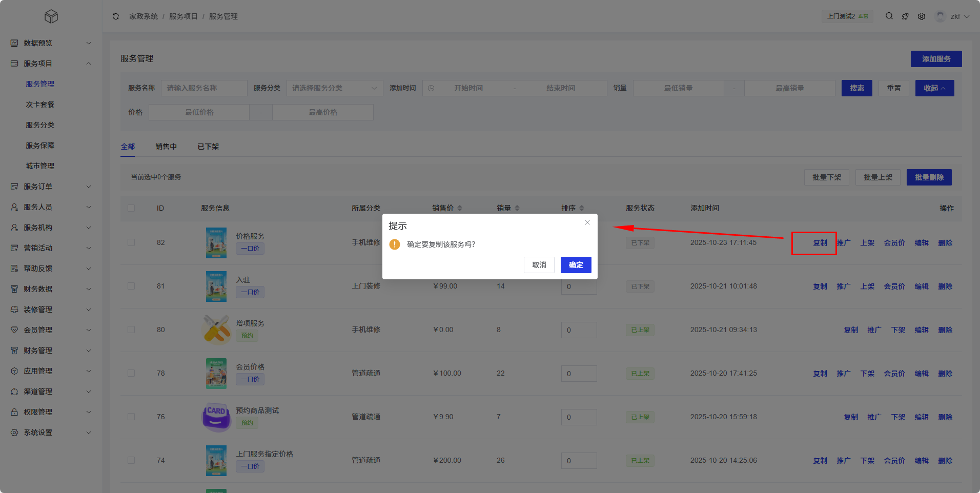Click the refresh icon beside the breadcrumb
Image resolution: width=980 pixels, height=493 pixels.
coord(116,16)
